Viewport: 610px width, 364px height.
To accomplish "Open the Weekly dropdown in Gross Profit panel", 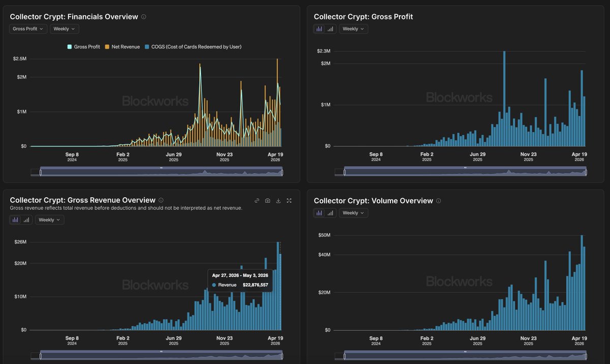I will [353, 29].
